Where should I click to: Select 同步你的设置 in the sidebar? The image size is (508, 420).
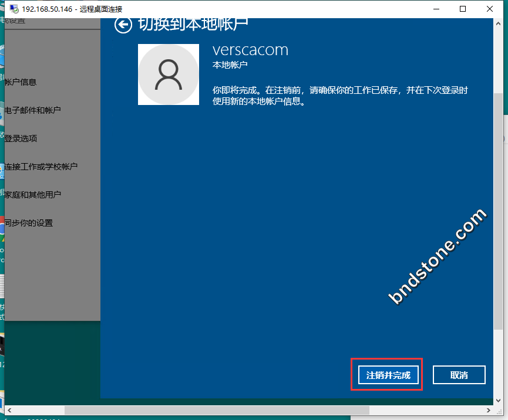pos(28,223)
